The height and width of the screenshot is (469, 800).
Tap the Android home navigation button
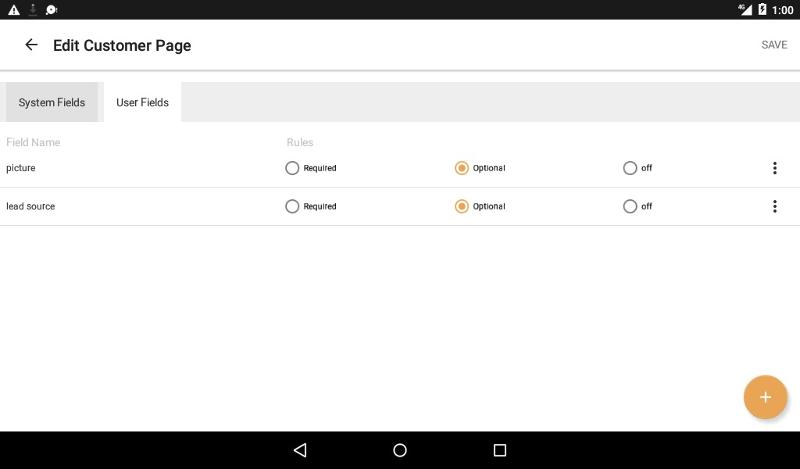click(400, 450)
